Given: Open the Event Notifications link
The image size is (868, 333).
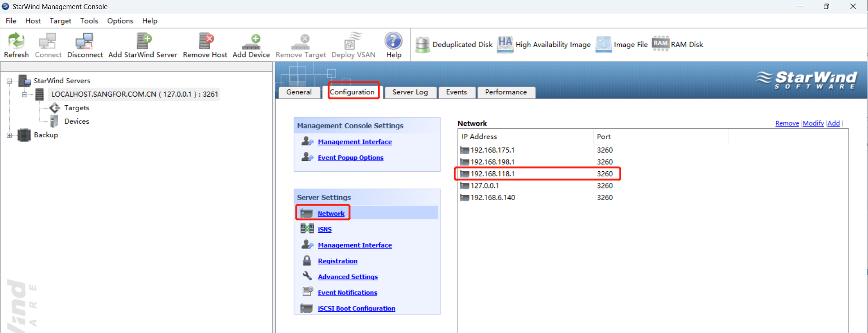Looking at the screenshot, I should click(x=347, y=293).
